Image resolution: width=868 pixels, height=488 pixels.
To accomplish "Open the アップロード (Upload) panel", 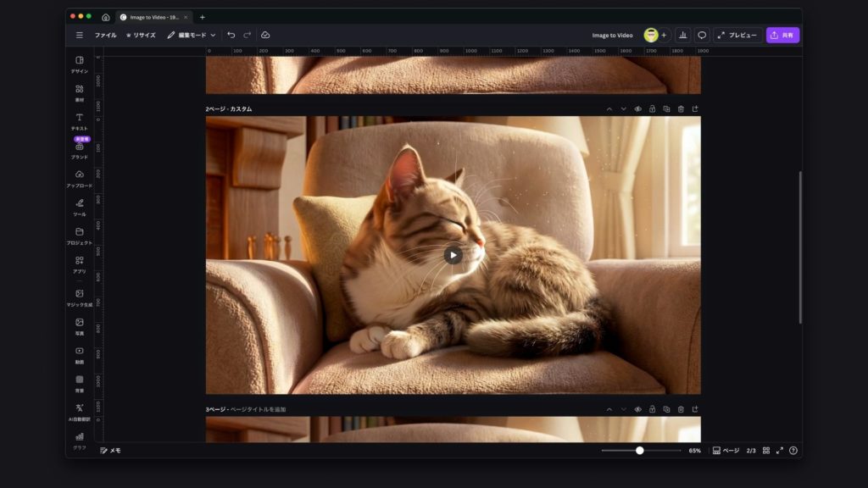I will pyautogui.click(x=79, y=178).
